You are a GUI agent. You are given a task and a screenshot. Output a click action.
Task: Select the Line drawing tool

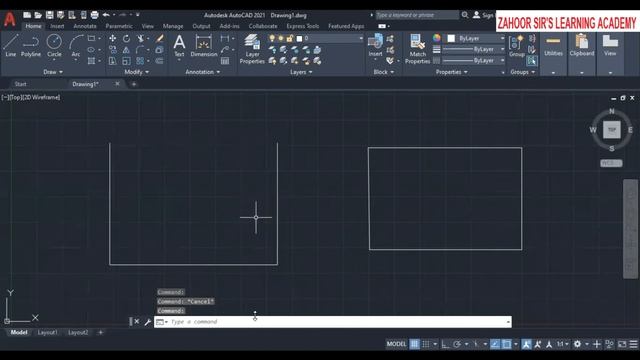10,45
